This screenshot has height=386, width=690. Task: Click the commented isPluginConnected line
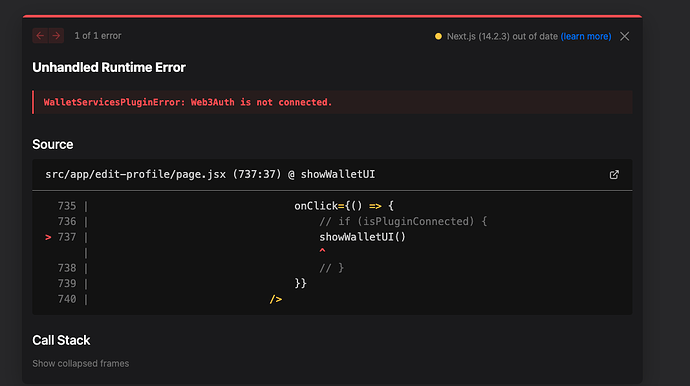403,221
